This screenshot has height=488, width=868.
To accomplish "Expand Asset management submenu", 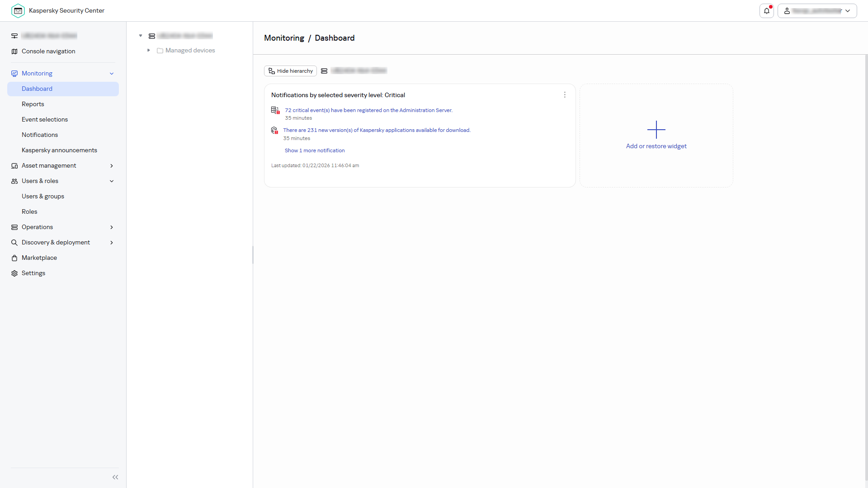I will coord(112,166).
